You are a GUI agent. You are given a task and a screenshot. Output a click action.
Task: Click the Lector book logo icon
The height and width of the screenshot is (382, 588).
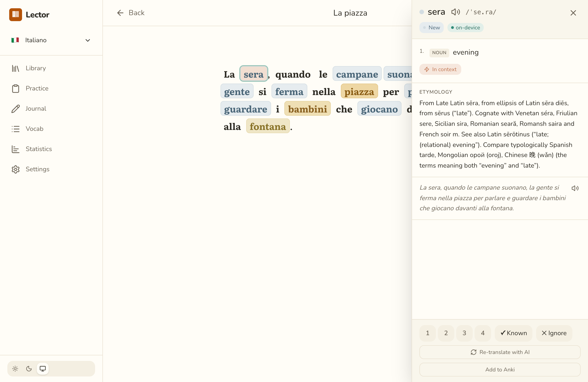(15, 14)
